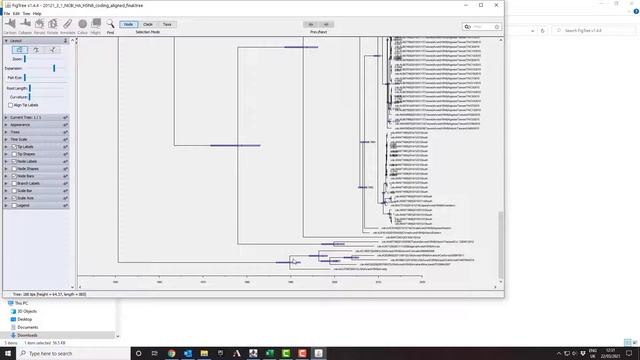Click the Rotate toolbar icon
The height and width of the screenshot is (360, 640).
pyautogui.click(x=53, y=24)
